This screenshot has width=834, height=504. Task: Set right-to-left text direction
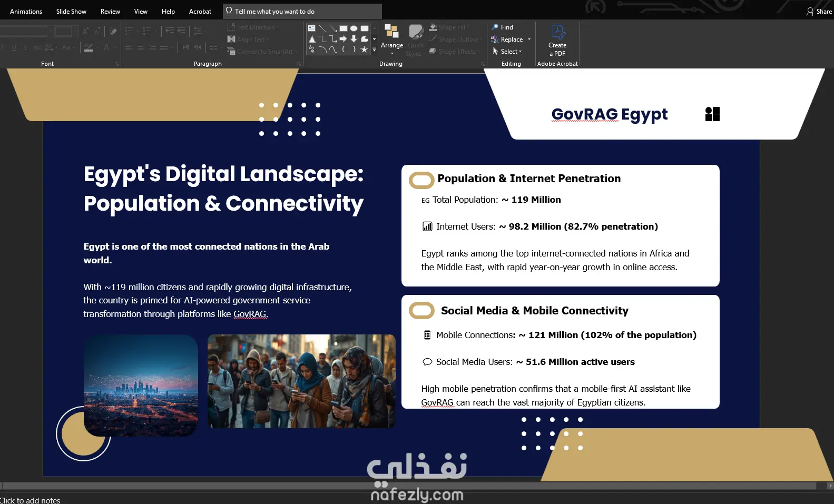coord(198,47)
